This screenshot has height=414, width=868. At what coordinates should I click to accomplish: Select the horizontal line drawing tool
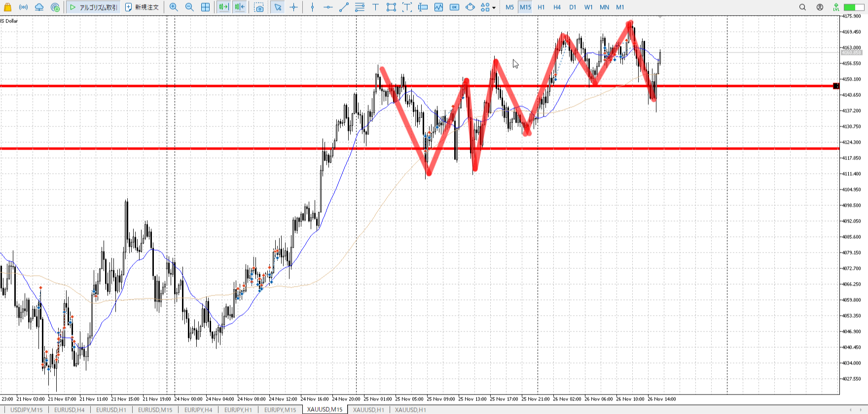(x=328, y=7)
